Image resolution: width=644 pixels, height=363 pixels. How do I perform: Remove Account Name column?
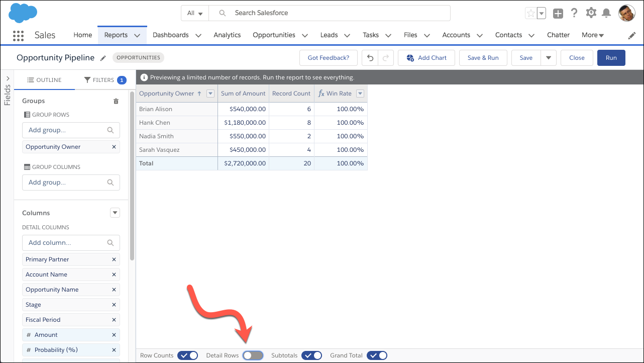pyautogui.click(x=114, y=275)
